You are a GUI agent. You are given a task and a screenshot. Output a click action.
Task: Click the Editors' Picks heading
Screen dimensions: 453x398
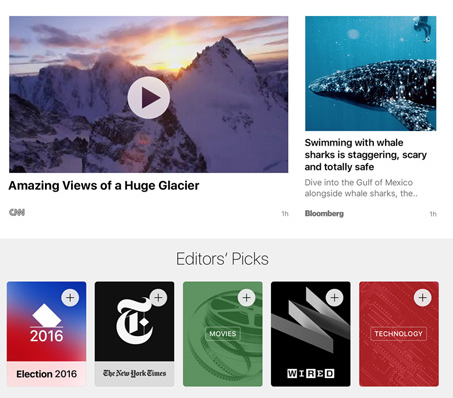[222, 259]
